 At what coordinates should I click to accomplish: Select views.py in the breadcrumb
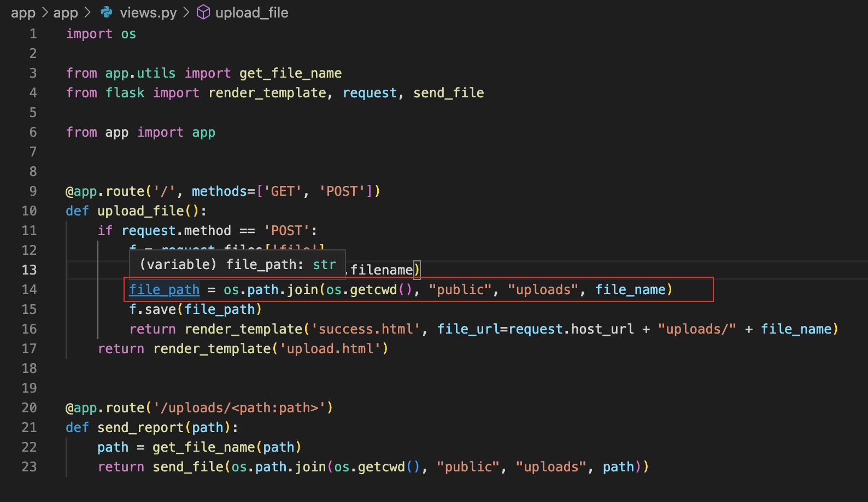(x=148, y=13)
